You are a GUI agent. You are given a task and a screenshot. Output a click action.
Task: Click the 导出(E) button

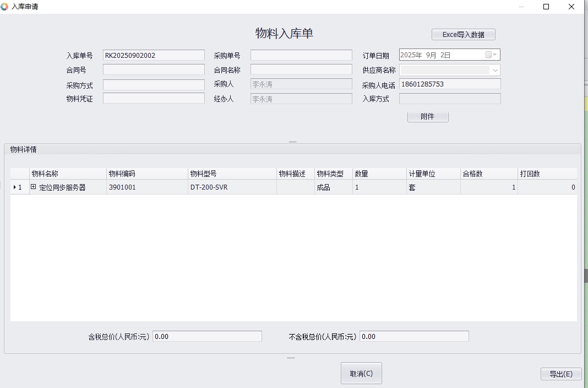tap(560, 374)
